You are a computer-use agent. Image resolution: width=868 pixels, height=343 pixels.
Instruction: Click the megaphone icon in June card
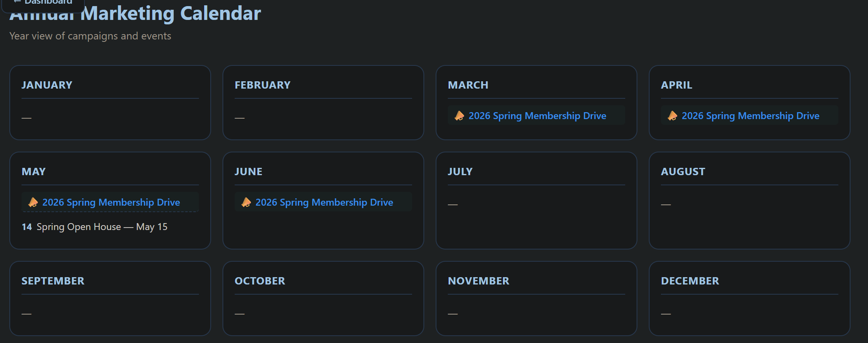pyautogui.click(x=246, y=202)
